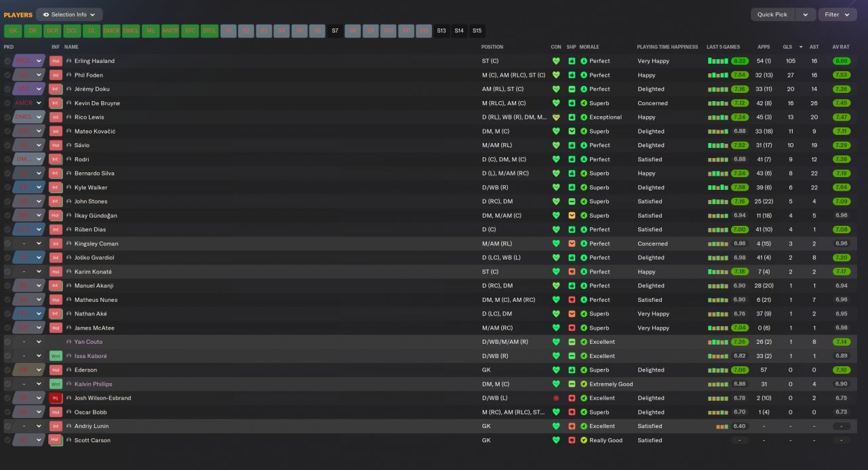Click Scott Carson's yellow morale icon
Image resolution: width=868 pixels, height=470 pixels.
[x=584, y=440]
